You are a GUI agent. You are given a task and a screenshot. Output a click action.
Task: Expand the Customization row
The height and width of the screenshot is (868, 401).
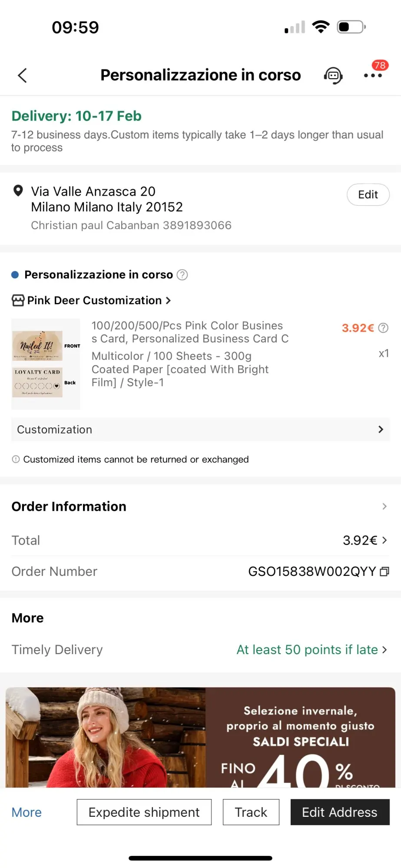(200, 430)
